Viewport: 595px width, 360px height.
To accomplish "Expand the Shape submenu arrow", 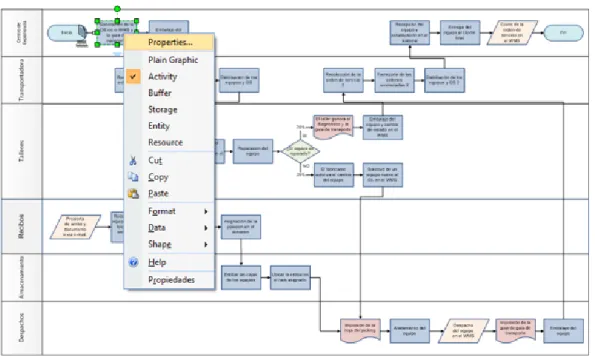I will click(x=206, y=245).
